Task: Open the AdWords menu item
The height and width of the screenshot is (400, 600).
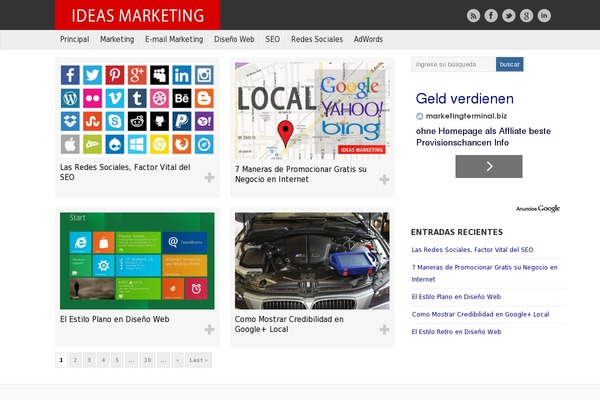Action: point(368,39)
